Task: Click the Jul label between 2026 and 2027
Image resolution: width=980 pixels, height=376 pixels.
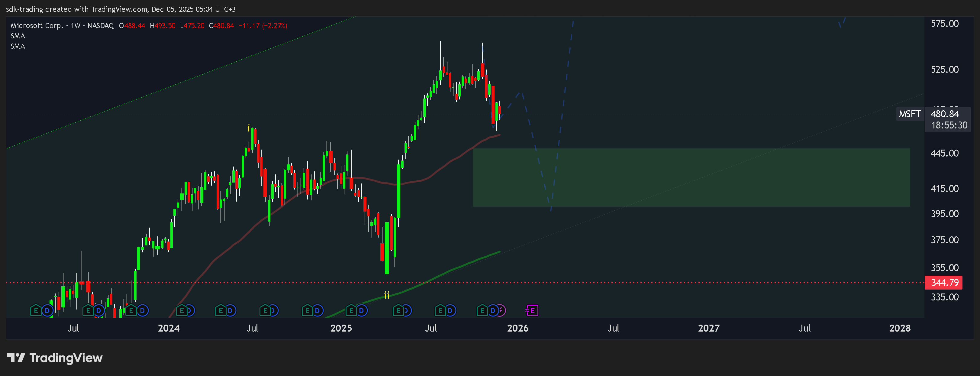Action: click(613, 328)
